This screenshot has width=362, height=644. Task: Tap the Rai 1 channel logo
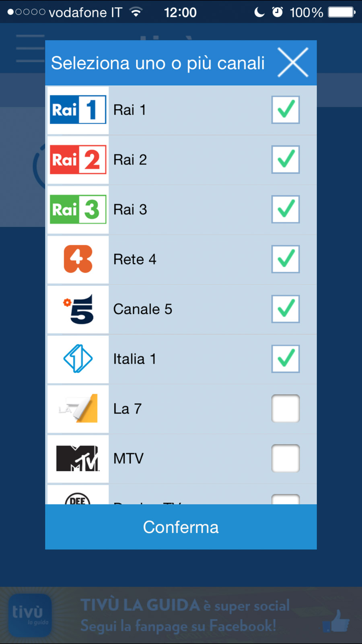[x=78, y=110]
